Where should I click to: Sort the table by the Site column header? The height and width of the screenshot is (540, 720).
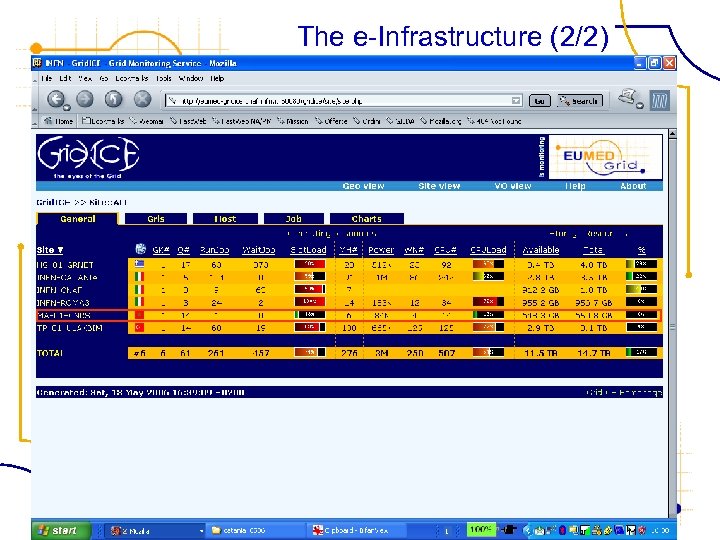click(50, 250)
